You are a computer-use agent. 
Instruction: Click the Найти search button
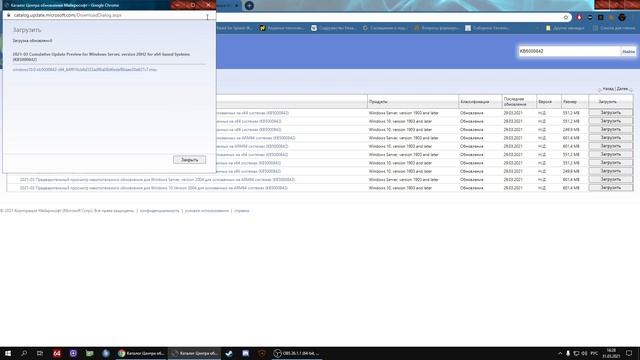click(628, 51)
